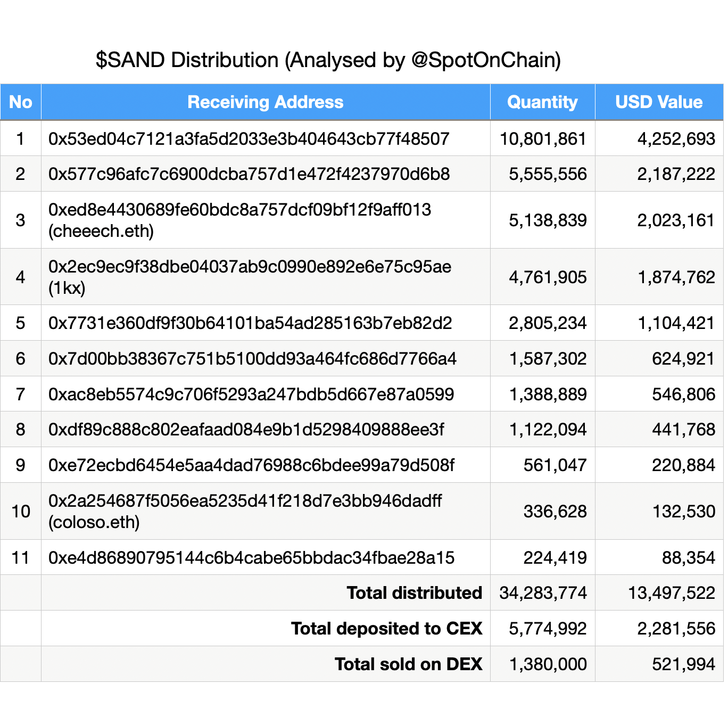The image size is (728, 725).
Task: Click the 'Receiving Address' column header
Action: click(265, 102)
